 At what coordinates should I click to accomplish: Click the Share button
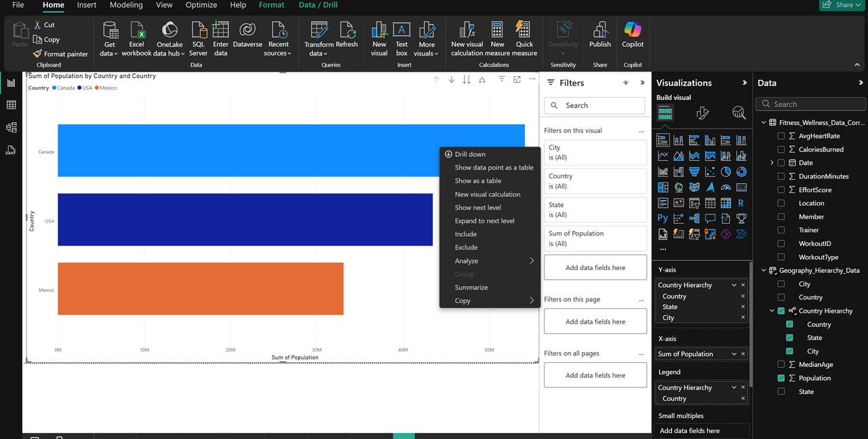click(x=842, y=5)
